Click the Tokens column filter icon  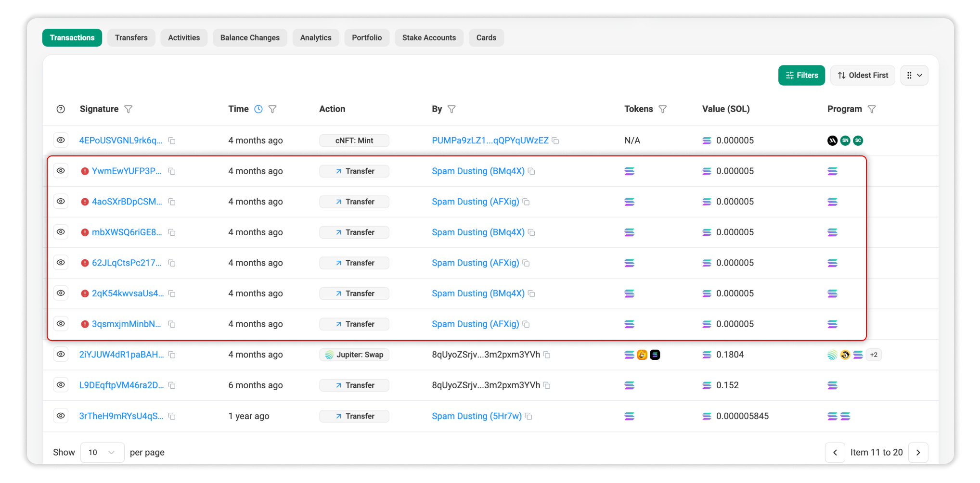[663, 109]
